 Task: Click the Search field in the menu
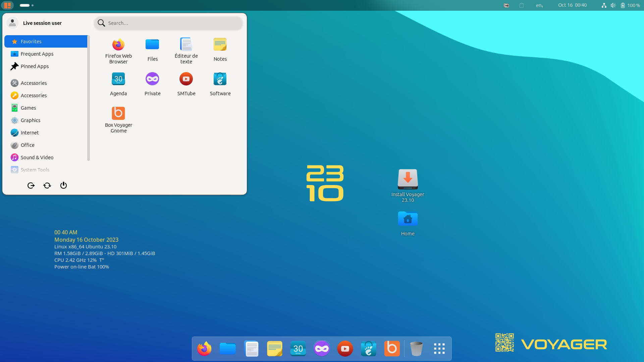click(168, 23)
